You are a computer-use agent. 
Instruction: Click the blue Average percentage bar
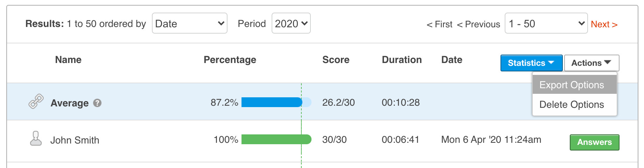click(272, 102)
